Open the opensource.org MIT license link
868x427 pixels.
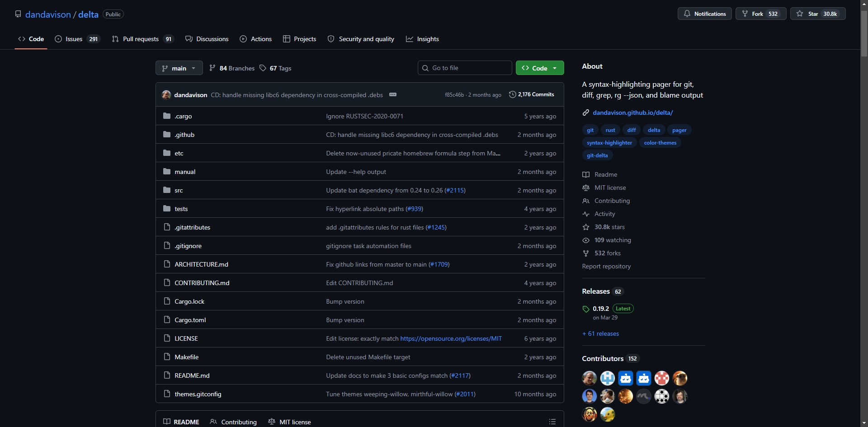[451, 338]
